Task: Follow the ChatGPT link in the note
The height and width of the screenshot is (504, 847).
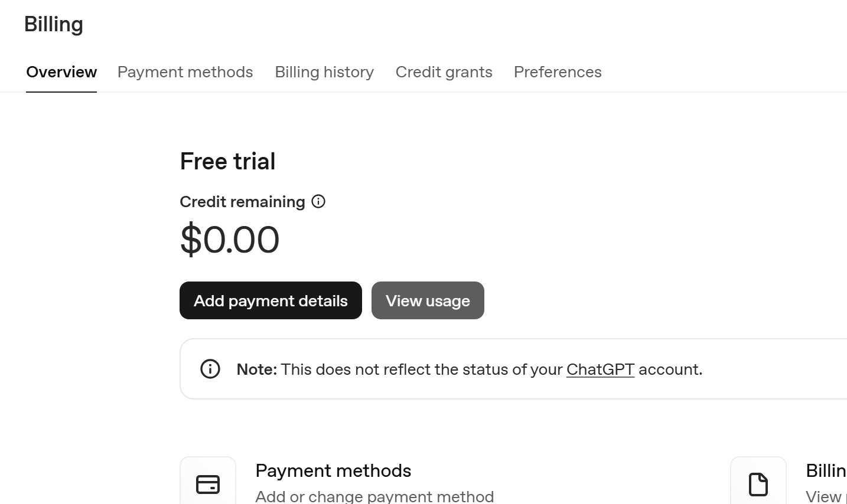Action: point(600,369)
